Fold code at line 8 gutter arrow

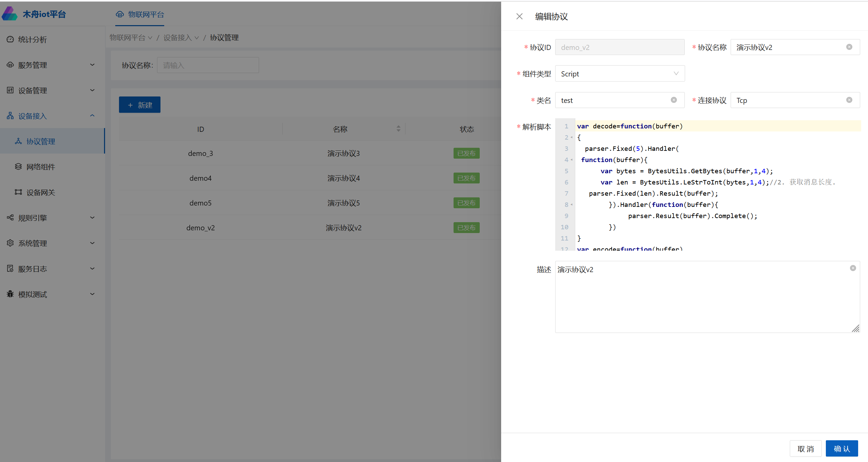[x=572, y=205]
